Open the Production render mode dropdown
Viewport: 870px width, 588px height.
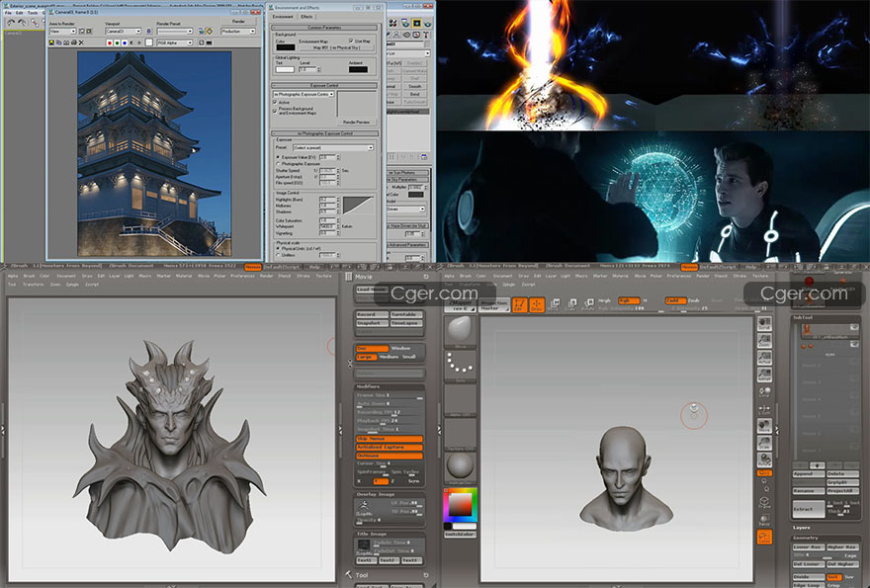[238, 32]
